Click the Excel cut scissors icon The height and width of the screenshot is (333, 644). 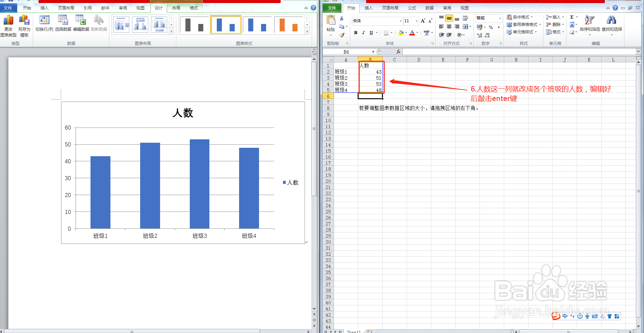[342, 18]
